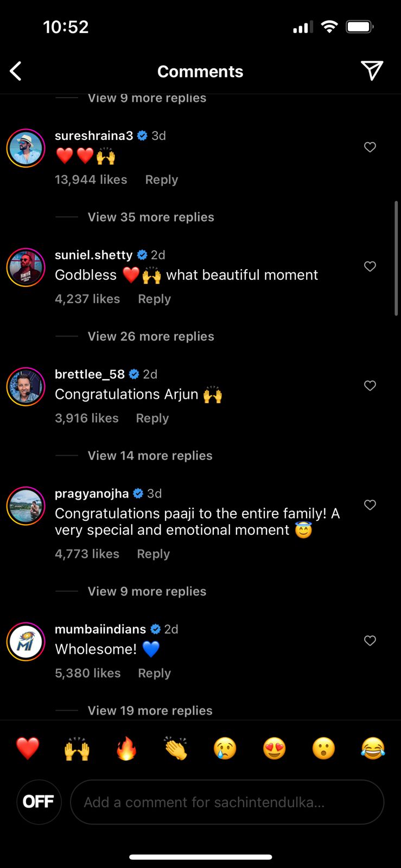The width and height of the screenshot is (401, 868).
Task: Reply to pragyanojha's comment
Action: [154, 554]
